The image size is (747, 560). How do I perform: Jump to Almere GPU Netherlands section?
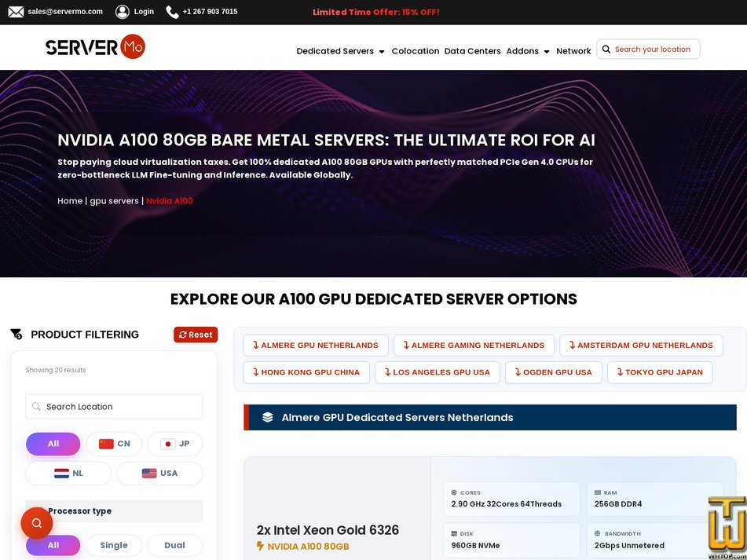click(x=316, y=346)
